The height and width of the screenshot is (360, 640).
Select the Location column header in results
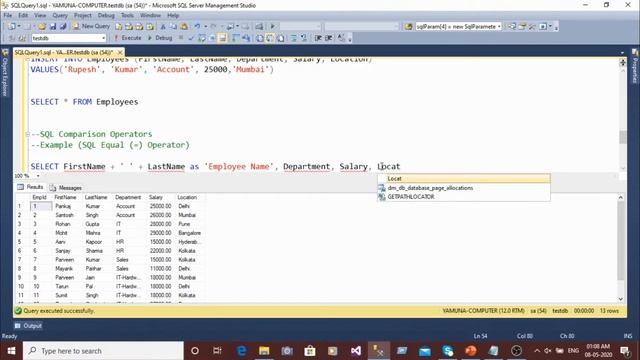[x=187, y=197]
